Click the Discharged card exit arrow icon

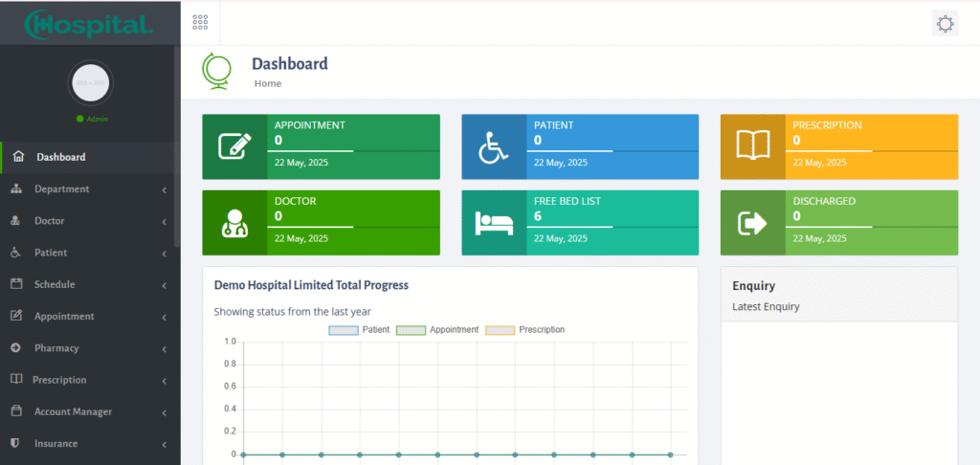pyautogui.click(x=752, y=223)
